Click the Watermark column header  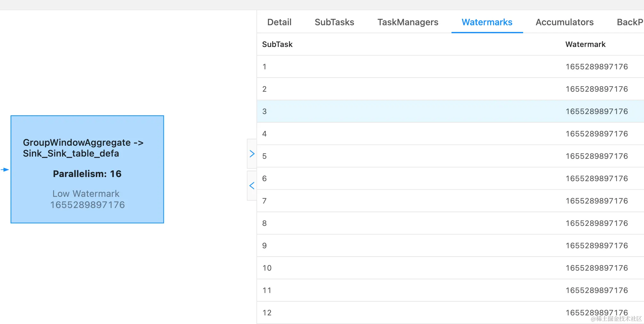585,44
